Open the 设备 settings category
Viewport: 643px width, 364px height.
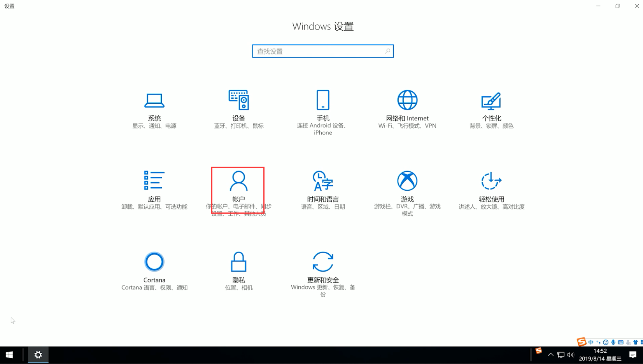[238, 110]
